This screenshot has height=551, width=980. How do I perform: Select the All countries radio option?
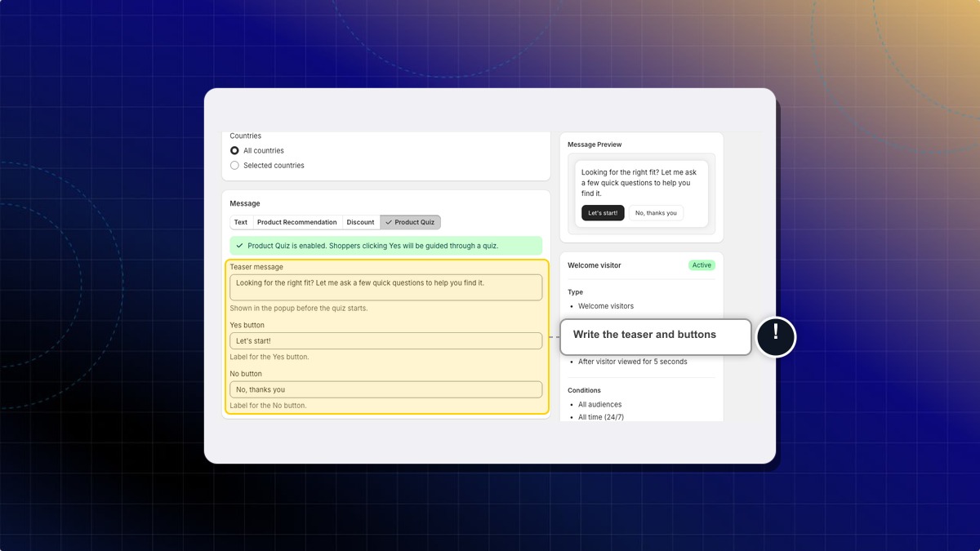point(234,151)
